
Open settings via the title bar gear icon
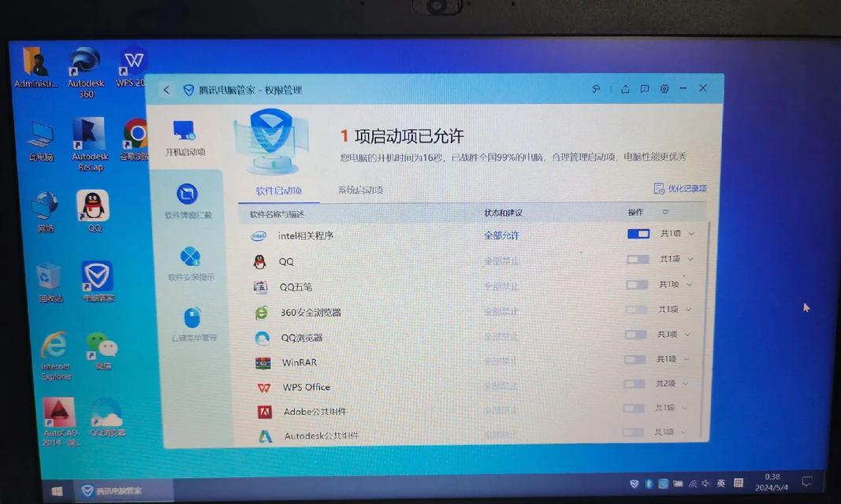pyautogui.click(x=664, y=89)
